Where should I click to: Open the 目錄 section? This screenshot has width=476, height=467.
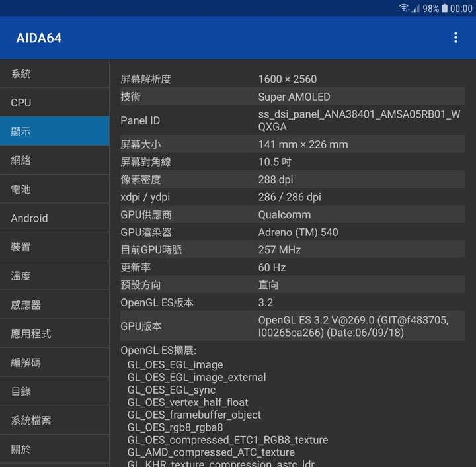(55, 391)
